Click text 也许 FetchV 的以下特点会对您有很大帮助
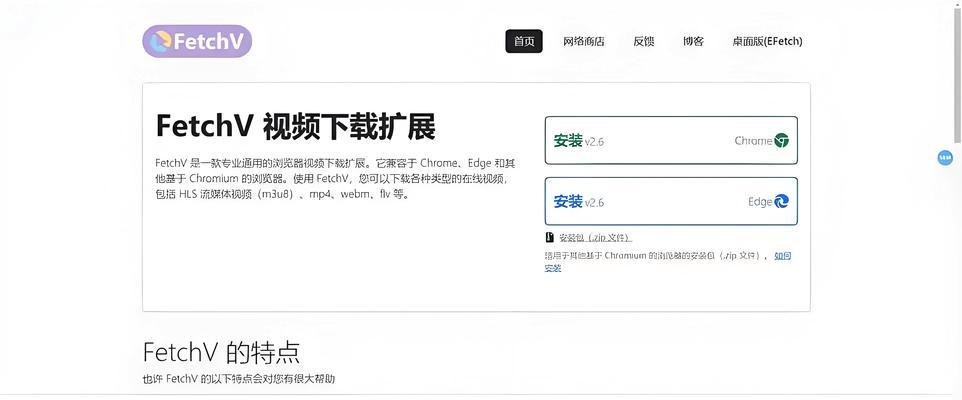The image size is (962, 400). click(x=239, y=379)
